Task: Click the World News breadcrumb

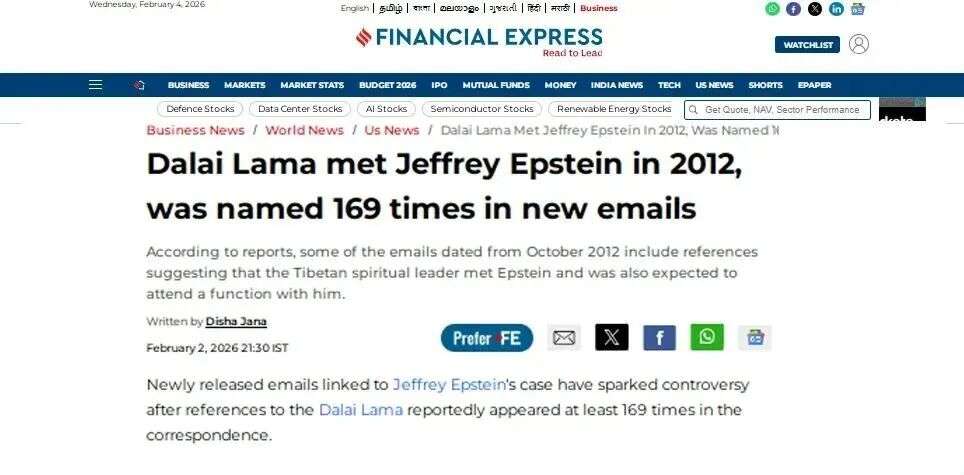Action: click(304, 131)
